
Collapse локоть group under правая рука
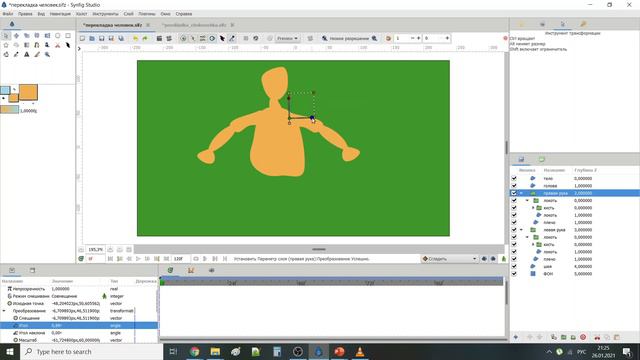point(527,200)
